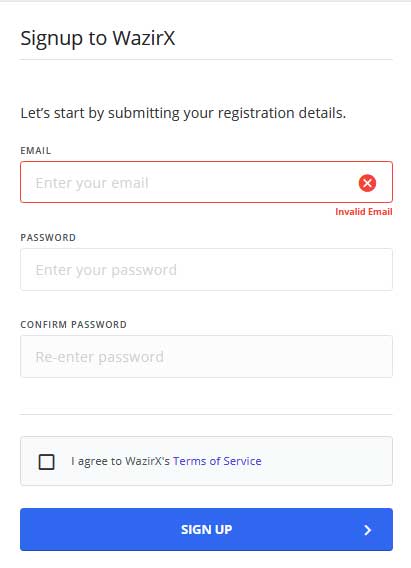The image size is (411, 568).
Task: Click the Invalid Email error message
Action: tap(364, 212)
